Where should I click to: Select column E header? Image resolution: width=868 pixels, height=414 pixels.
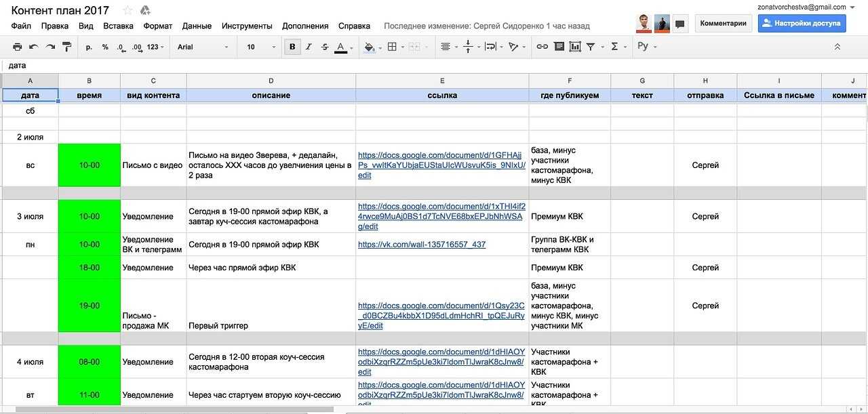(442, 81)
